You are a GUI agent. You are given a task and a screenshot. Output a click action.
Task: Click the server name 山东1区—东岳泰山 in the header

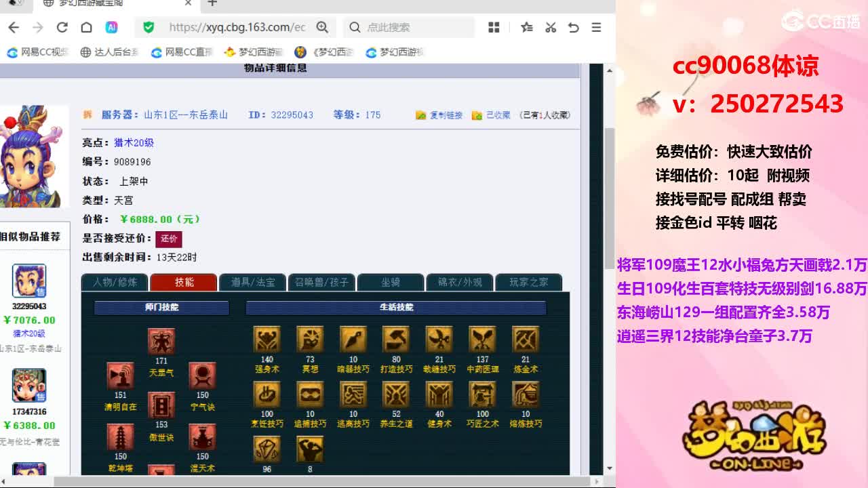click(186, 115)
